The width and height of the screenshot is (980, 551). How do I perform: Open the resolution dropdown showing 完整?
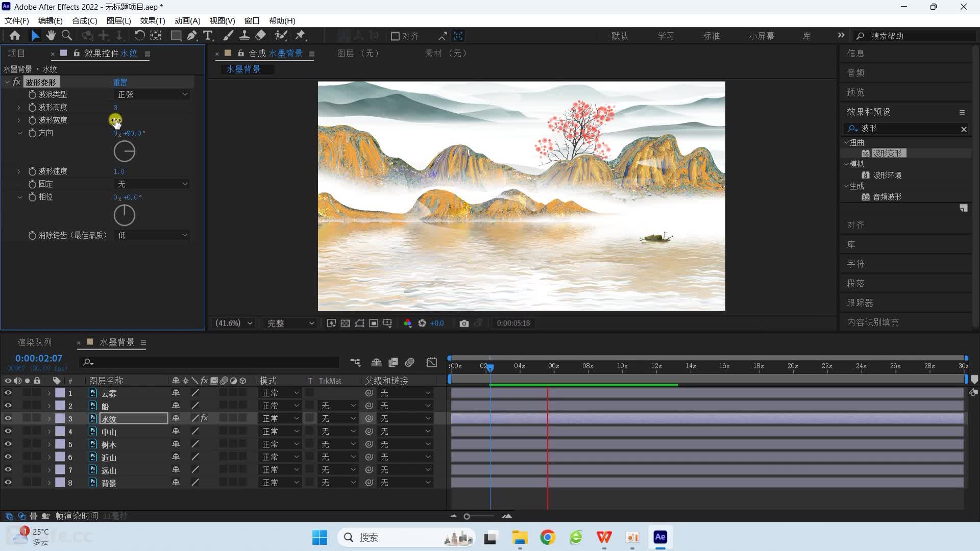(x=290, y=323)
